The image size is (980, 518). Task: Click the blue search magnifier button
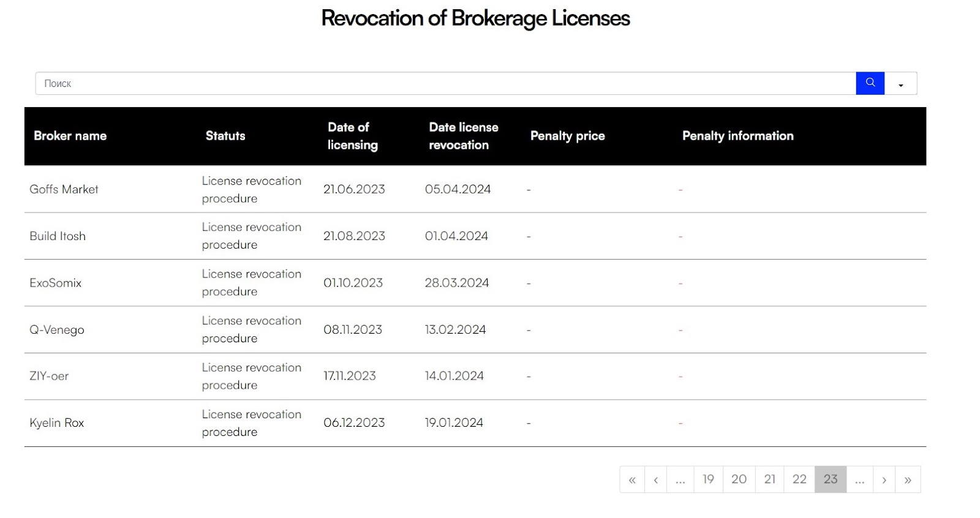870,83
